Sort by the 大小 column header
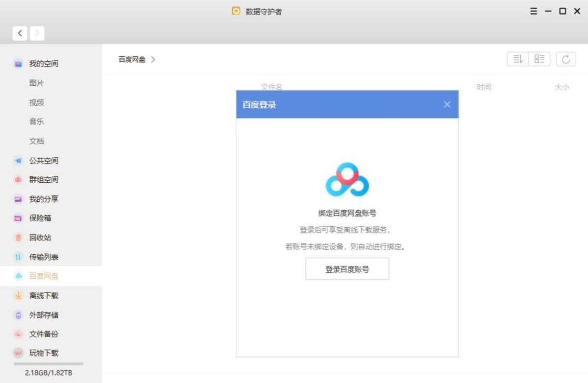This screenshot has width=588, height=383. click(x=562, y=87)
